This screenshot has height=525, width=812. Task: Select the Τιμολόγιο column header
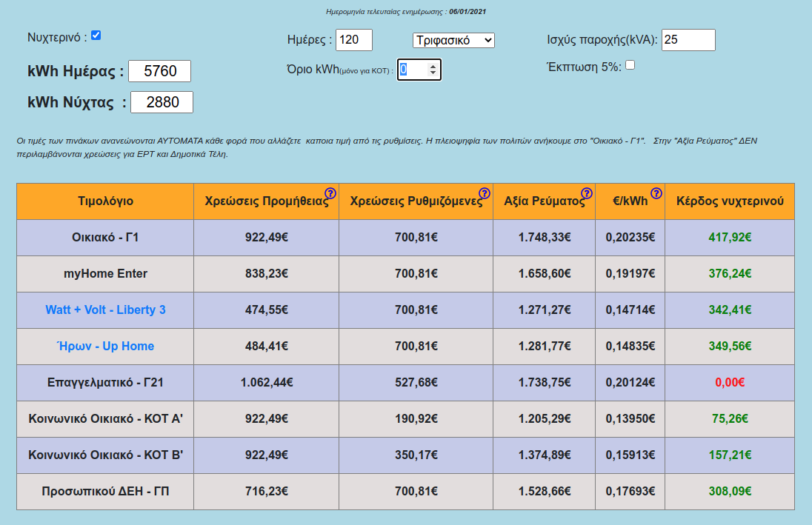(x=106, y=201)
